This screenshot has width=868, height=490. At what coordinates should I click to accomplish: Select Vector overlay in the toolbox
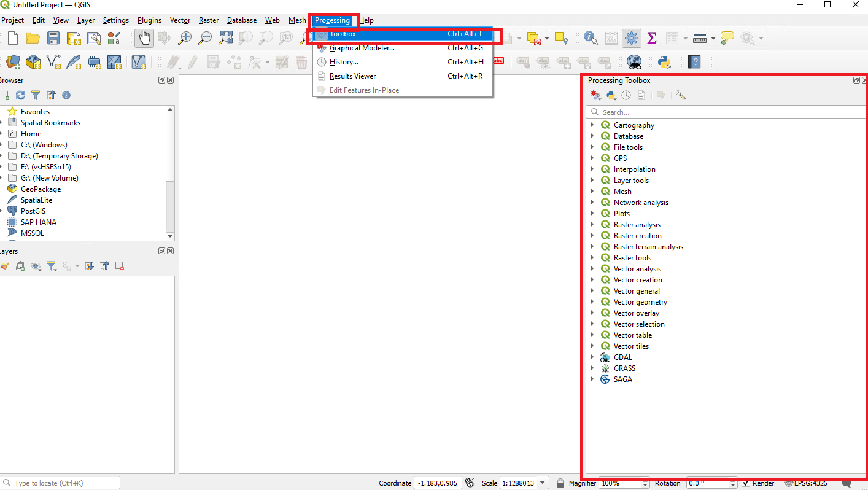point(637,313)
